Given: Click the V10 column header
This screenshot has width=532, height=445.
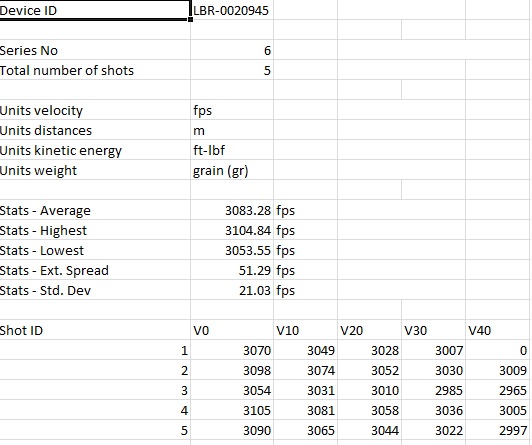Looking at the screenshot, I should [305, 330].
